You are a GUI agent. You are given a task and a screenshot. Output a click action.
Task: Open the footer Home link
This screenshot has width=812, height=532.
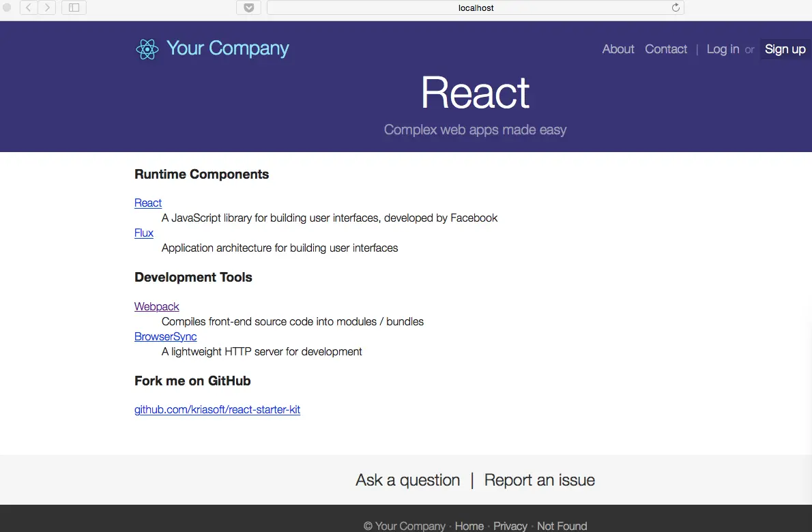(x=469, y=526)
